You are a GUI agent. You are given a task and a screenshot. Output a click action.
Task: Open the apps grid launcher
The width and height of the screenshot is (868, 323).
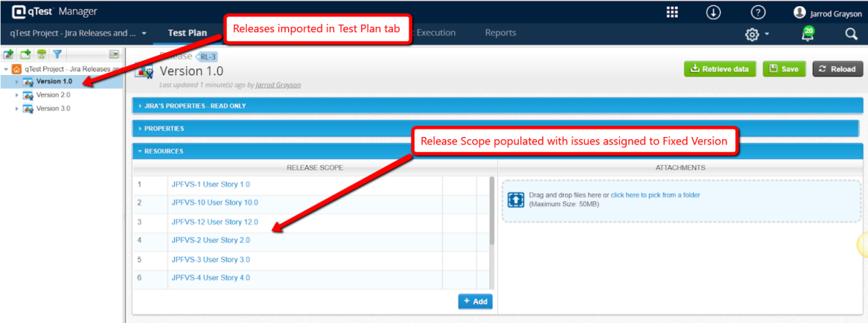click(672, 12)
